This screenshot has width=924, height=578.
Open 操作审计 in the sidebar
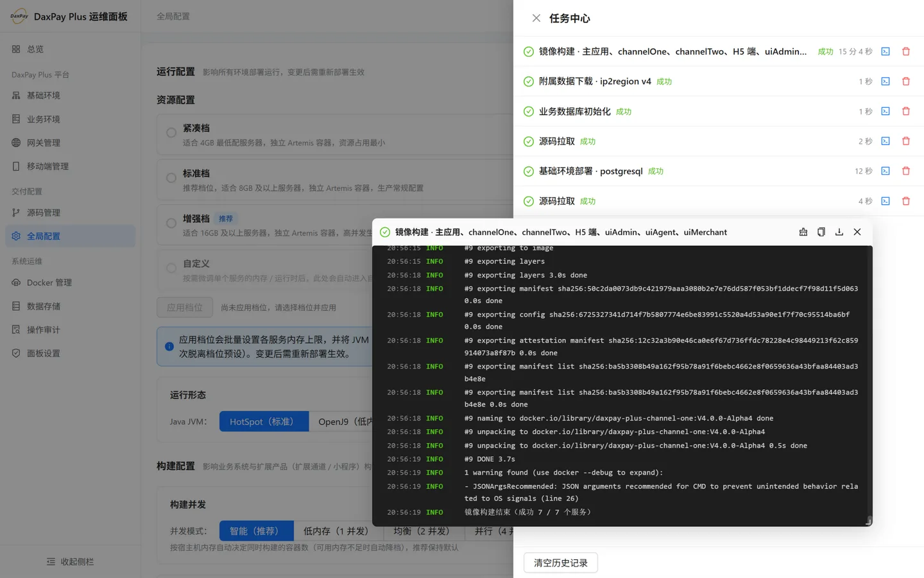coord(70,329)
